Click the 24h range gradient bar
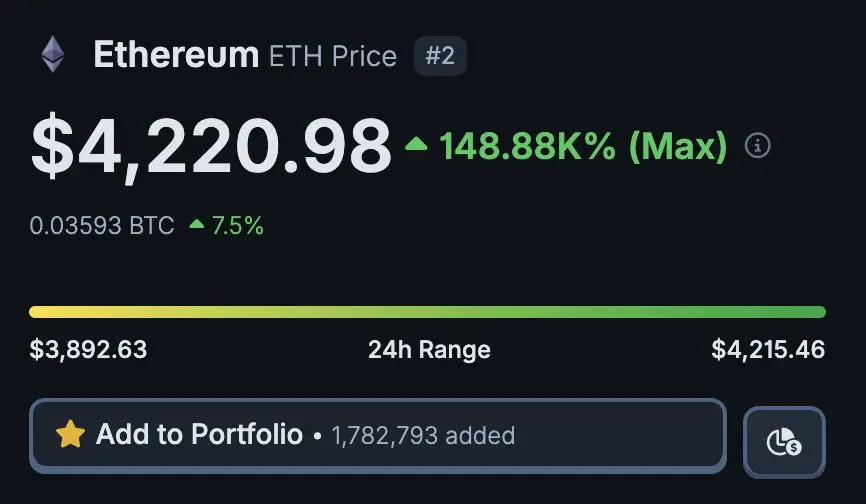The width and height of the screenshot is (866, 504). pyautogui.click(x=427, y=312)
